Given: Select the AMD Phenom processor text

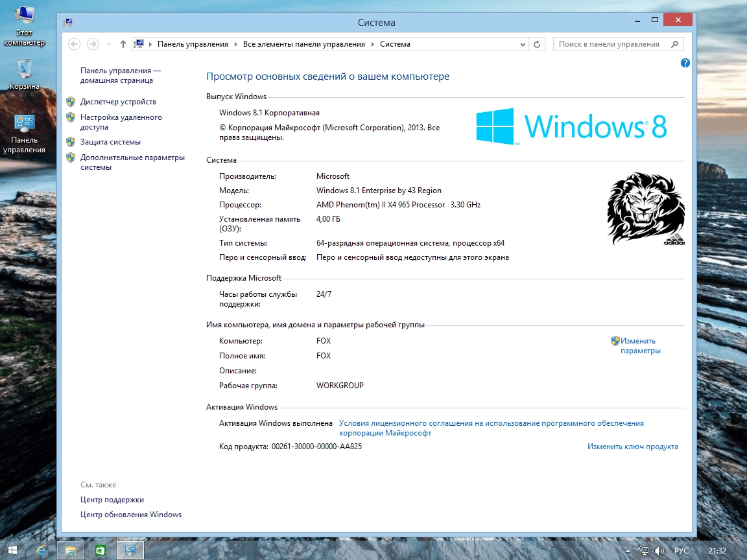Looking at the screenshot, I should (398, 205).
